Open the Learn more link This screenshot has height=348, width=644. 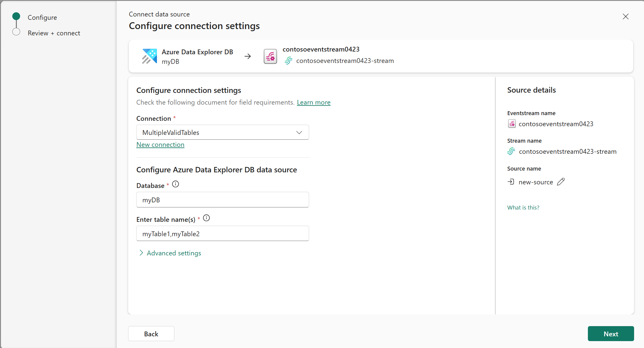point(313,103)
